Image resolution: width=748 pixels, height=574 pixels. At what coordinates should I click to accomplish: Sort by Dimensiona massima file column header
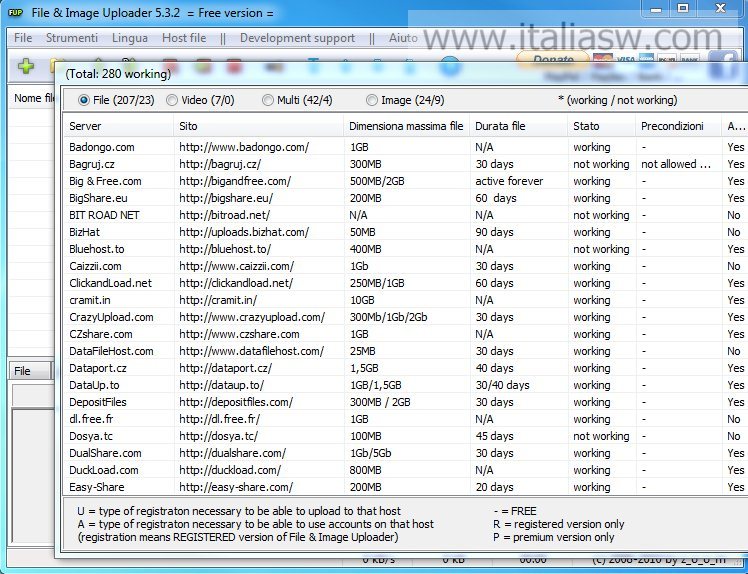click(x=406, y=126)
